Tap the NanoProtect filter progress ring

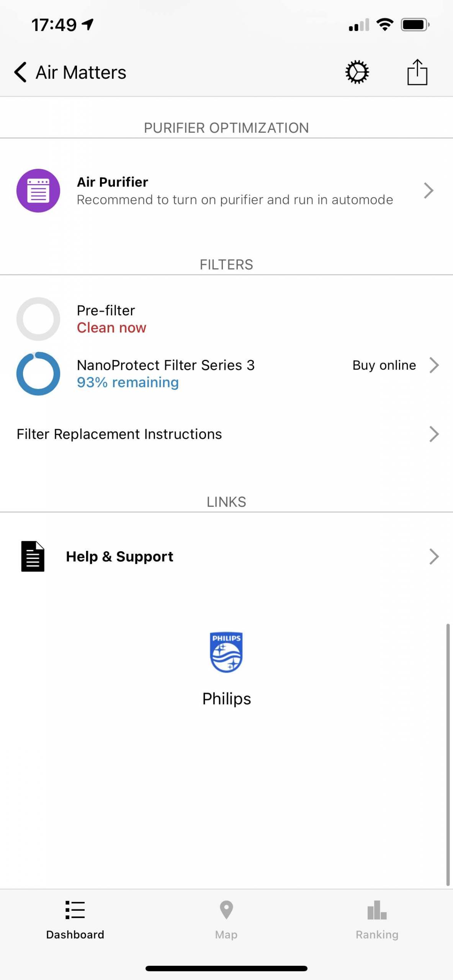click(x=38, y=374)
